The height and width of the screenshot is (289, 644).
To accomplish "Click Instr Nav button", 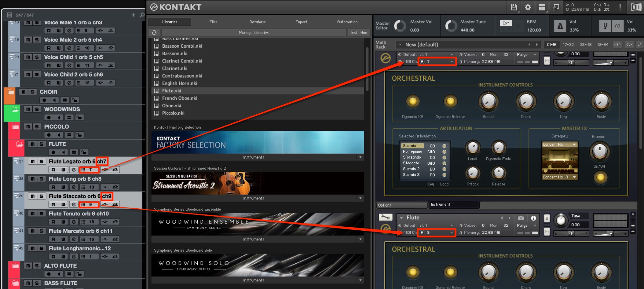I will click(x=359, y=32).
